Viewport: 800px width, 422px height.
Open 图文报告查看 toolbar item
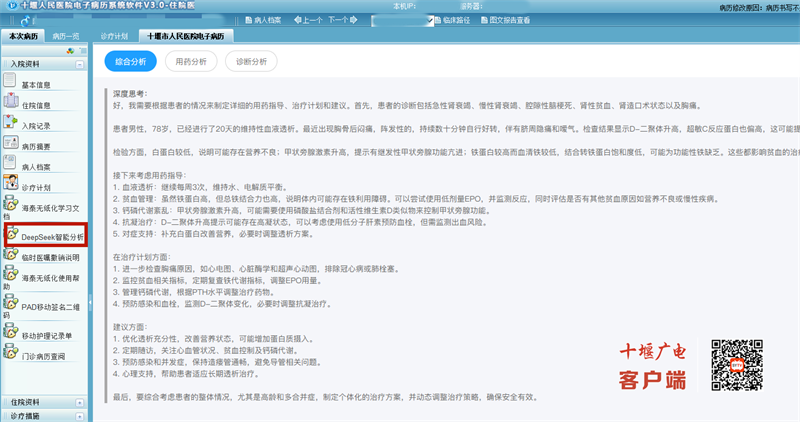[x=506, y=20]
